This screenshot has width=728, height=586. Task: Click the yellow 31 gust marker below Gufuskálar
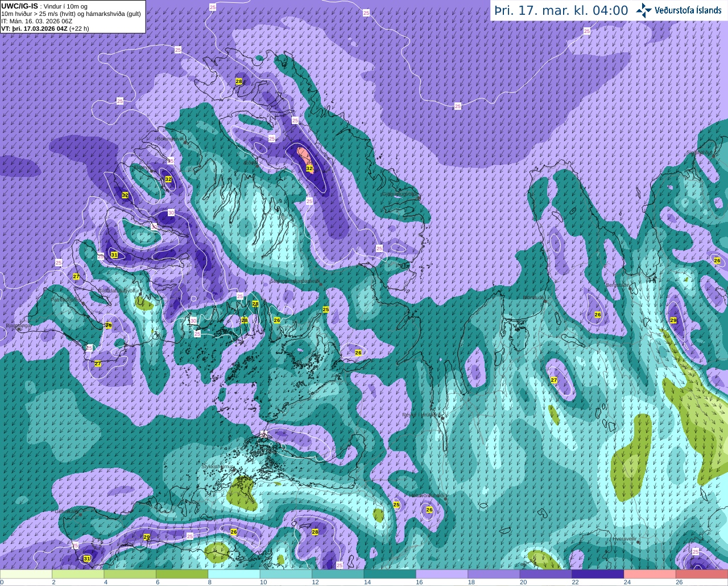coord(86,559)
